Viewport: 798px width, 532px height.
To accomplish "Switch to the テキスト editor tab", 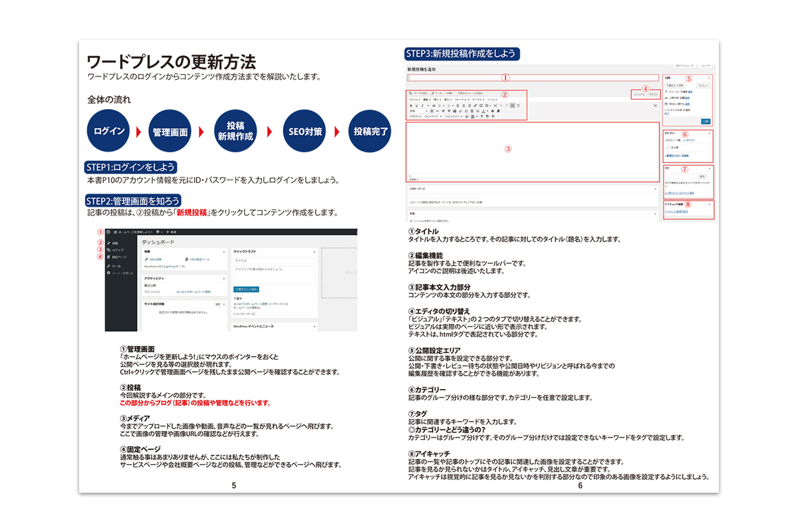I will 652,95.
